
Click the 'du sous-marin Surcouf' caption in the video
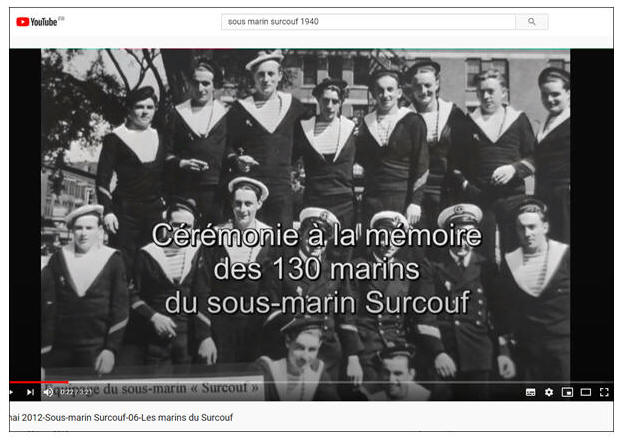click(x=316, y=301)
